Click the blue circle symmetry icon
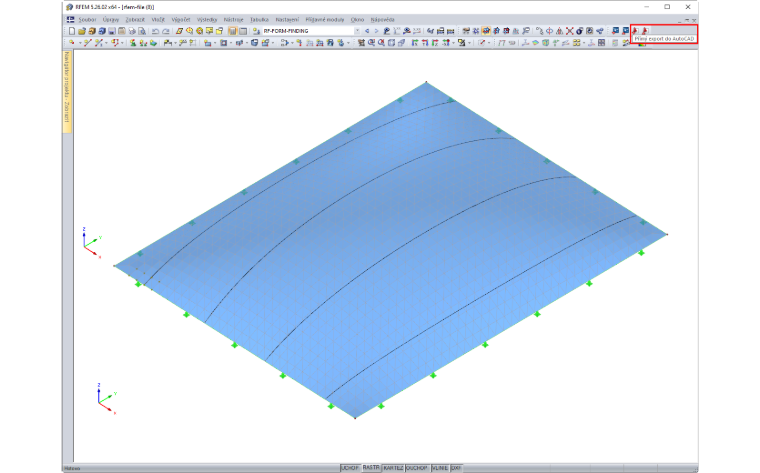Viewport: 760px width, 473px height. (x=550, y=31)
